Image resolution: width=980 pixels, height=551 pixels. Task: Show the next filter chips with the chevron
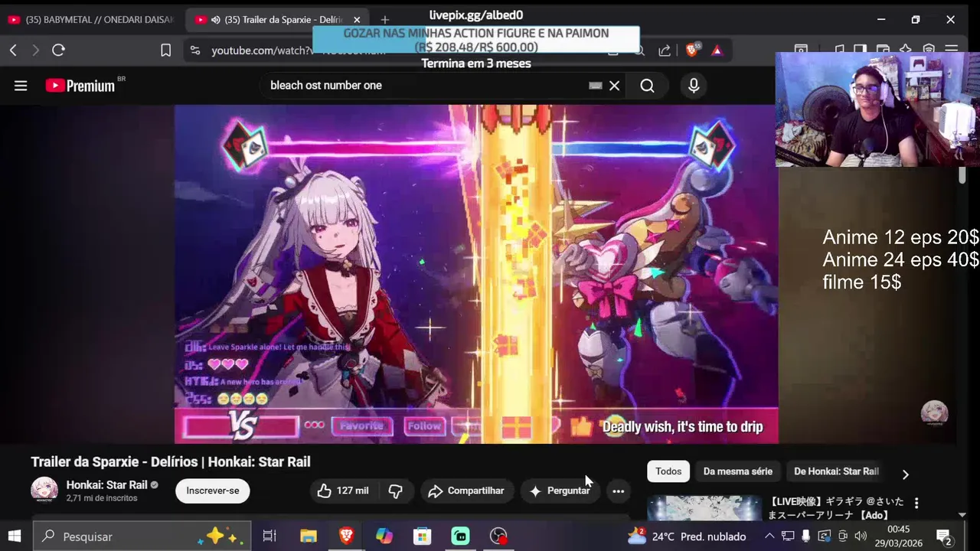[905, 474]
